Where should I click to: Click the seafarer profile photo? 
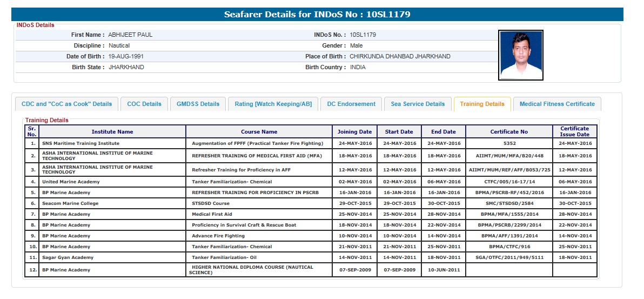[520, 55]
